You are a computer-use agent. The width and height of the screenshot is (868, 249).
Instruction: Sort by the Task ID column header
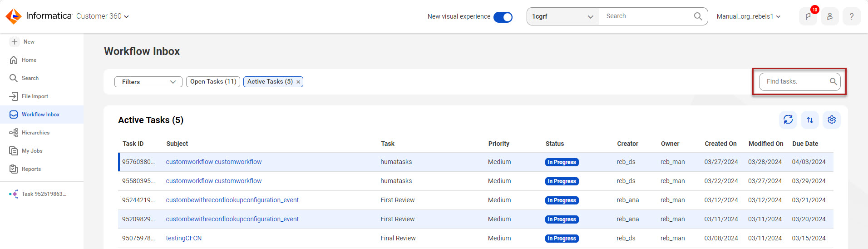[133, 144]
